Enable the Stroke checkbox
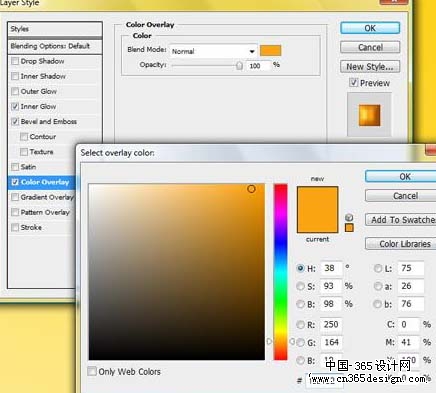 coord(15,227)
